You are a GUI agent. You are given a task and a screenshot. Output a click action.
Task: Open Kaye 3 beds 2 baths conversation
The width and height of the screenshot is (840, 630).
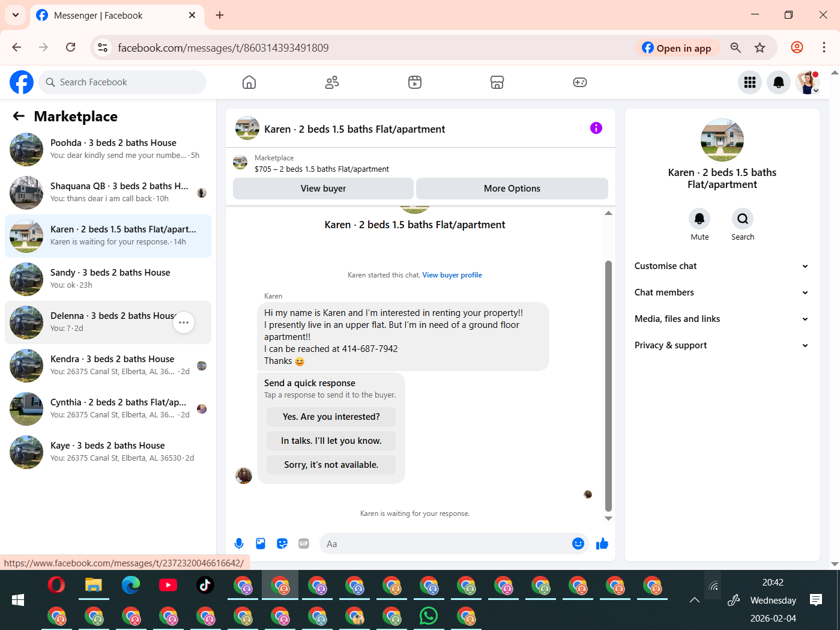(108, 452)
